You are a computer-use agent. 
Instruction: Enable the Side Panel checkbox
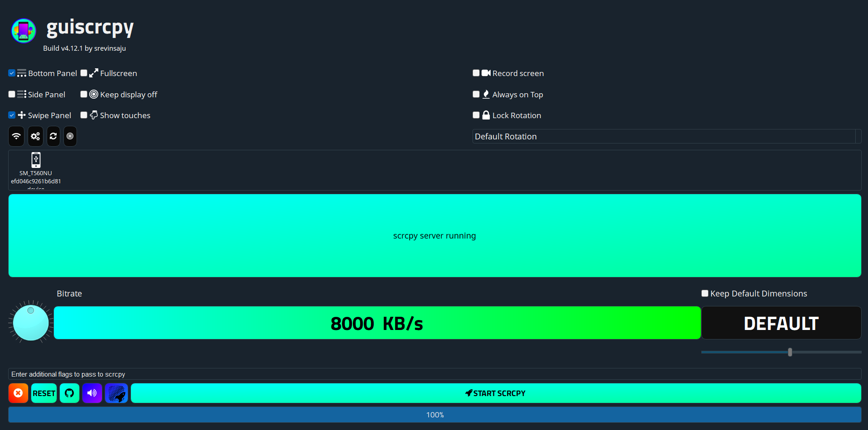[12, 94]
